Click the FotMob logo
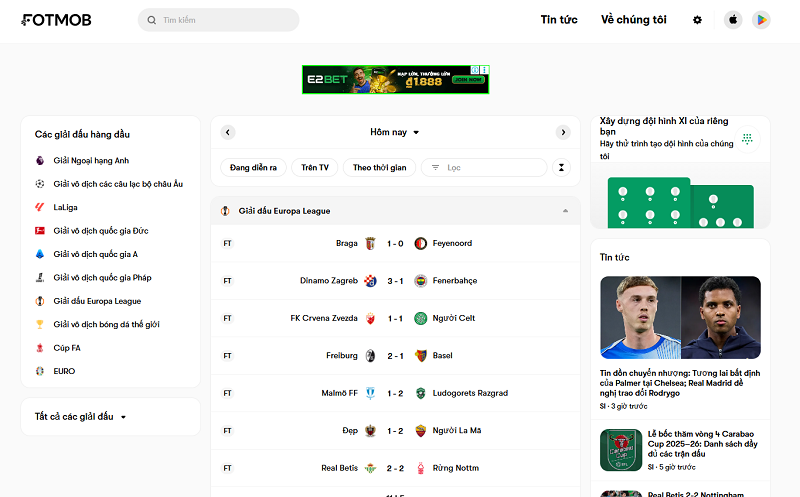800x497 pixels. click(56, 20)
